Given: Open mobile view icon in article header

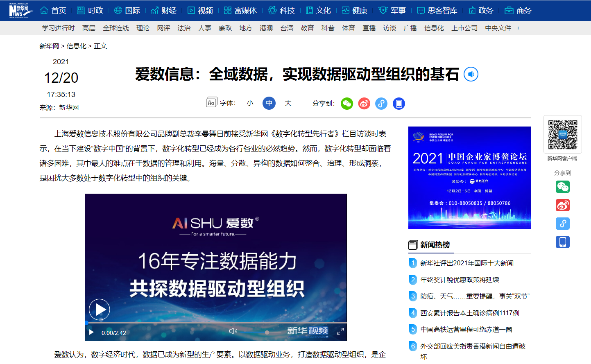Looking at the screenshot, I should point(399,104).
